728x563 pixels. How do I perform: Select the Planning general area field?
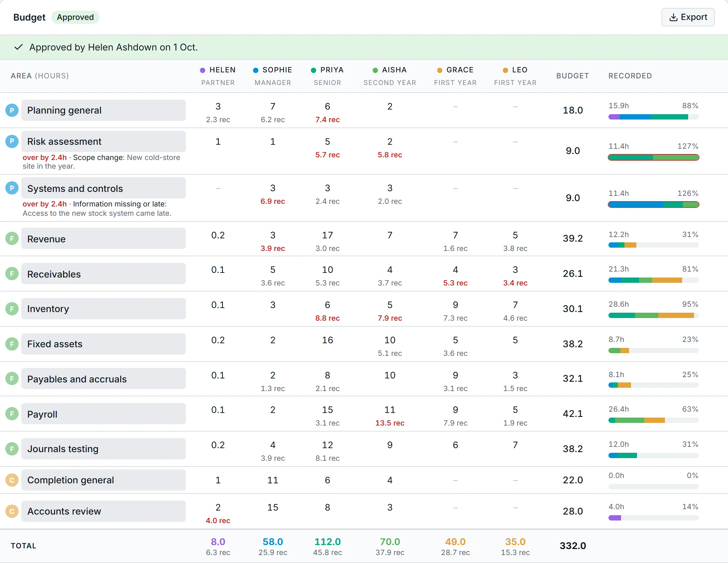click(x=104, y=110)
